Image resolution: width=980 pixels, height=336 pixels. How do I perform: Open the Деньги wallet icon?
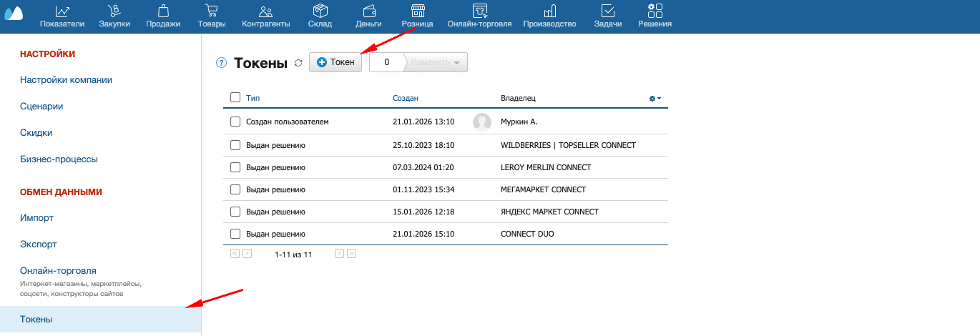[368, 11]
